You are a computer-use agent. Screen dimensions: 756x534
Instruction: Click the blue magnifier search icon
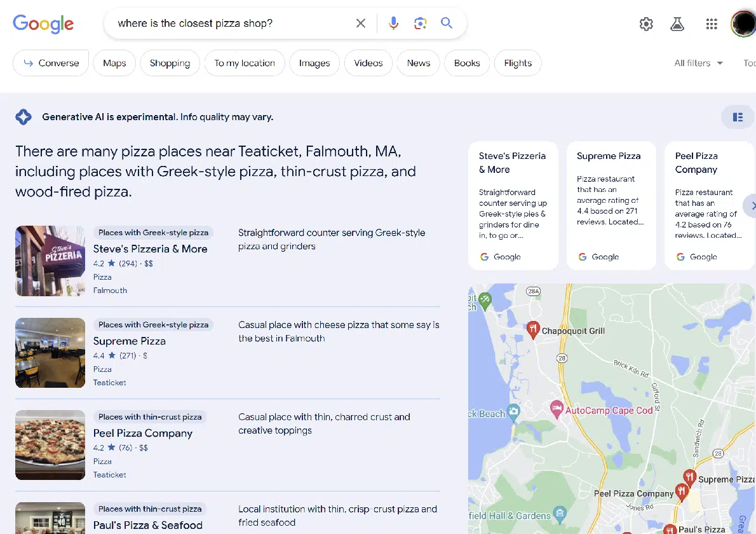[447, 24]
